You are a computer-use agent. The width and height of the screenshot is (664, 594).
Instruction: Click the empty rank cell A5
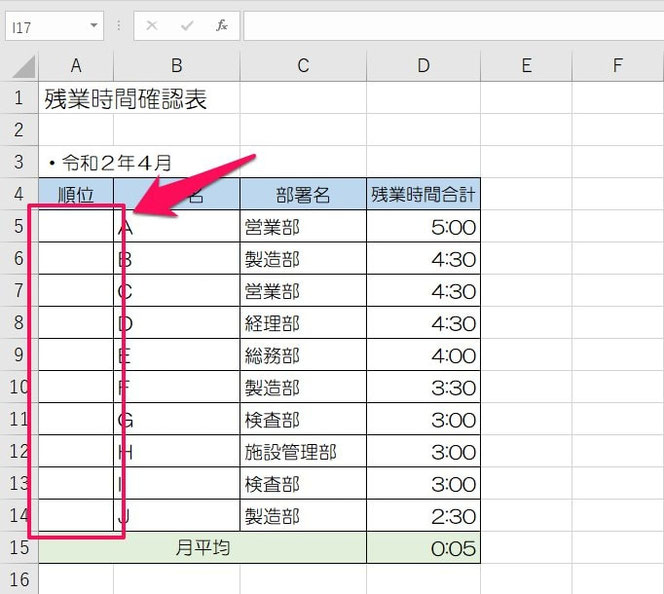pyautogui.click(x=76, y=227)
